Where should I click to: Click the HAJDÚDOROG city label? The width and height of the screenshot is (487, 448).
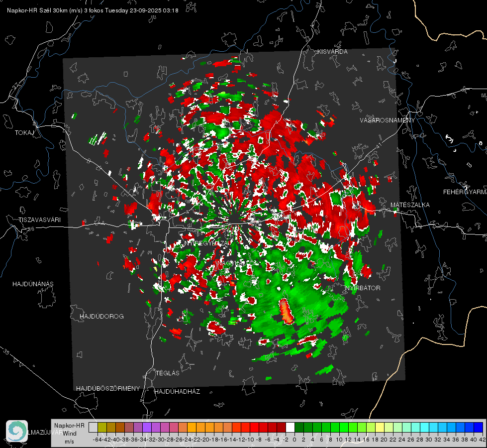click(x=101, y=316)
